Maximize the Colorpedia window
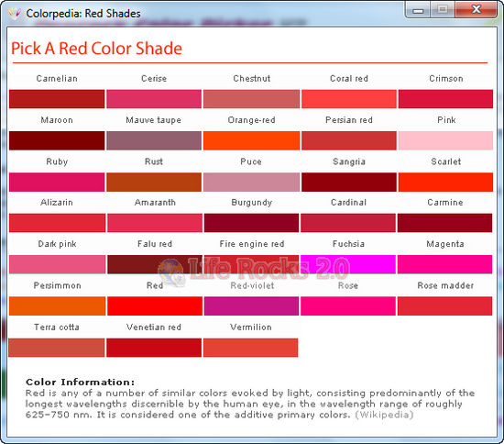The width and height of the screenshot is (504, 444). [x=443, y=10]
